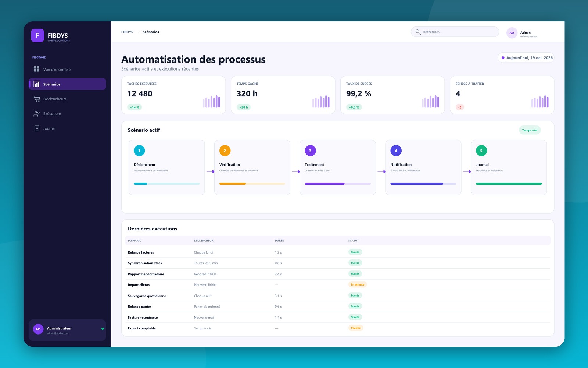Click the Exécutions people icon
The width and height of the screenshot is (588, 368).
36,113
